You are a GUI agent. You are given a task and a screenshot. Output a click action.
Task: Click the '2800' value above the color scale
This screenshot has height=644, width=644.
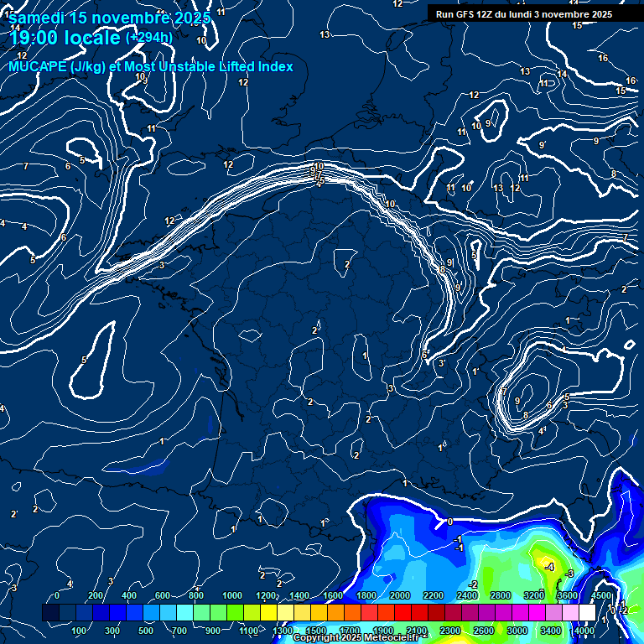tap(501, 595)
